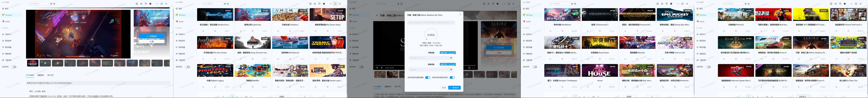Click eye icon under Kong: Survivor Instinct card
The image size is (868, 98).
[x=241, y=59]
